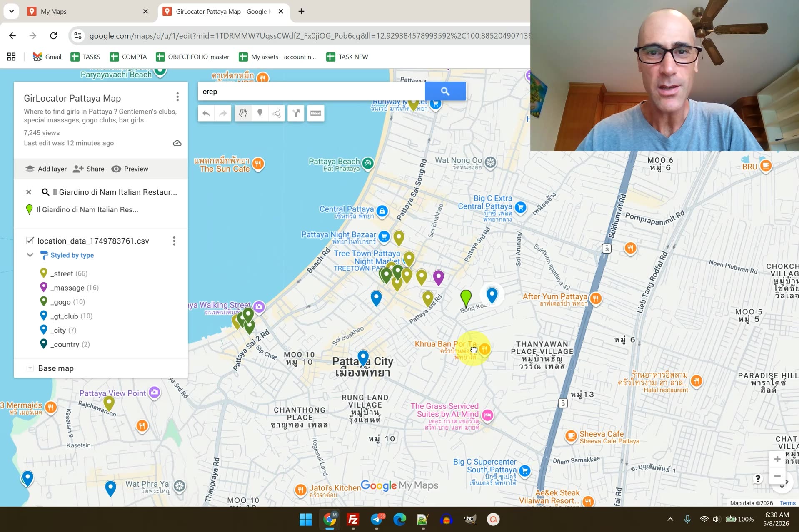
Task: Open the Gmail bookmark
Action: click(47, 57)
